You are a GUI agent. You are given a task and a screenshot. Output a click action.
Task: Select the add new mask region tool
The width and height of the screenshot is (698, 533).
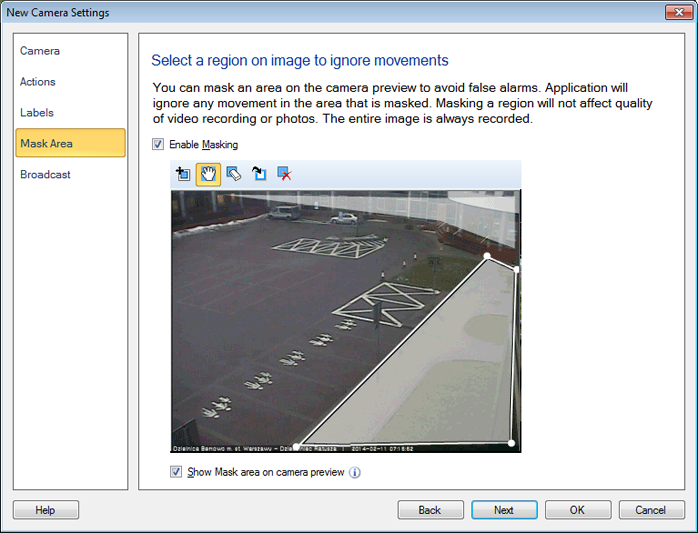(183, 173)
